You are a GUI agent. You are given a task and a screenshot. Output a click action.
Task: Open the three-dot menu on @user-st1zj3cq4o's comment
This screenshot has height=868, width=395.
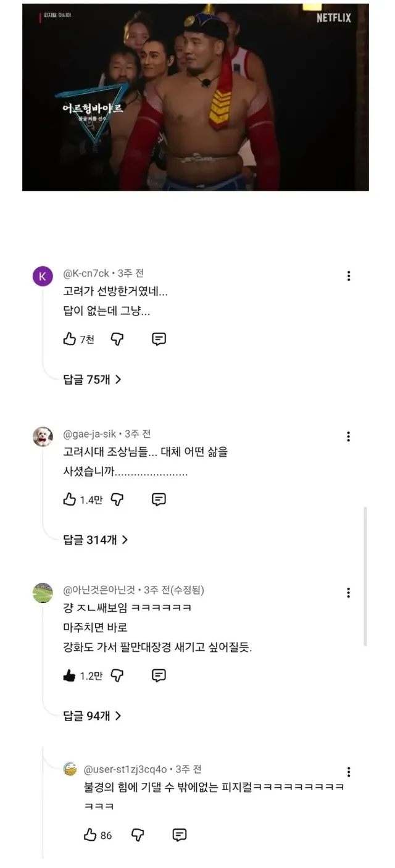tap(349, 772)
